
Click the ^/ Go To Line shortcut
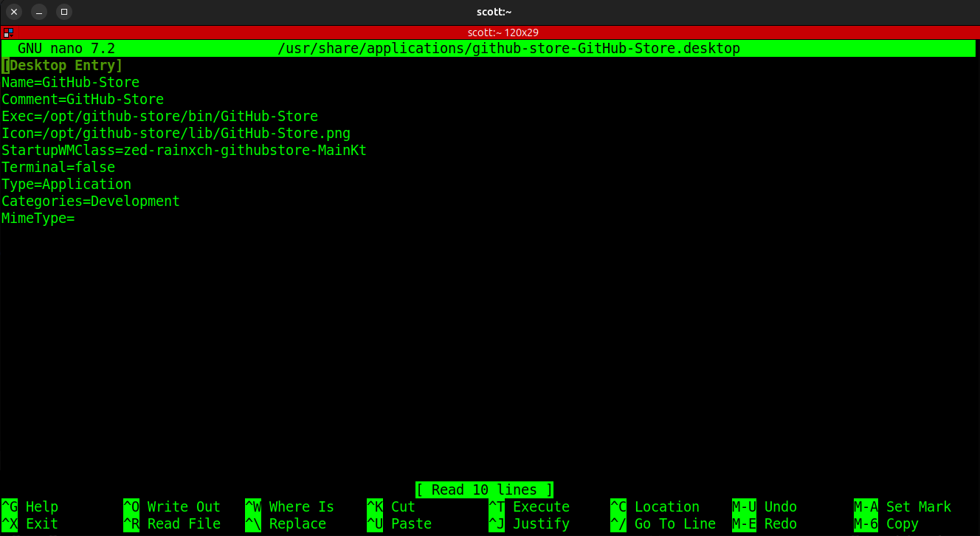tap(663, 524)
